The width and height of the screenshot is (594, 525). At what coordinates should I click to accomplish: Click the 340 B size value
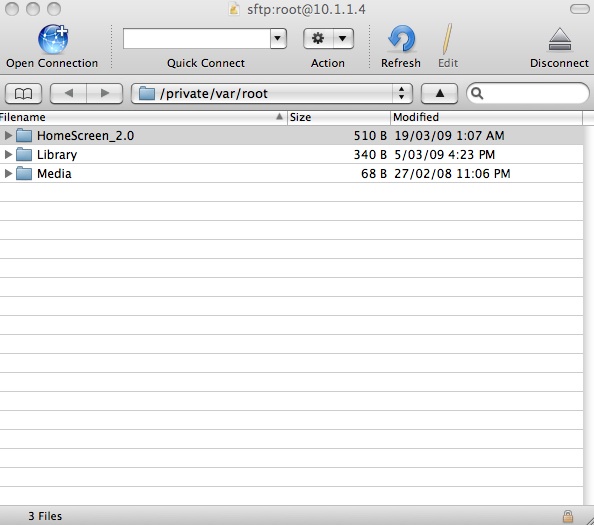[x=370, y=155]
